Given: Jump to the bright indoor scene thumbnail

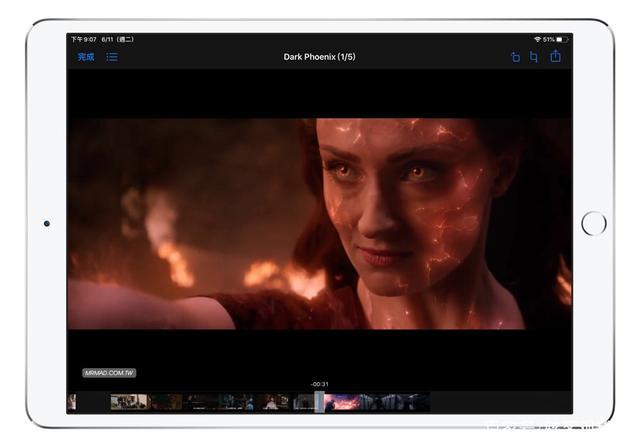Looking at the screenshot, I should [x=129, y=402].
